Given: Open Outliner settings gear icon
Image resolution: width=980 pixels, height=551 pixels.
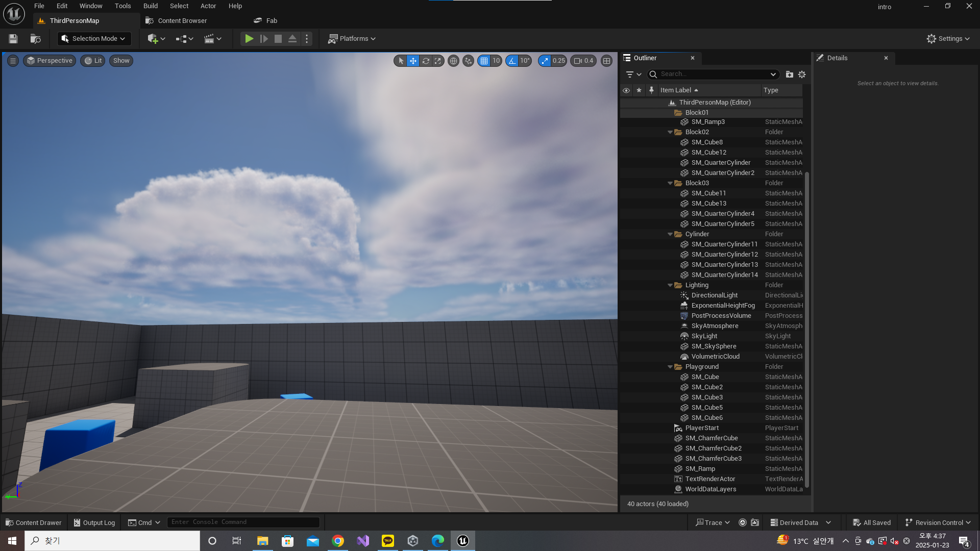Looking at the screenshot, I should coord(802,74).
